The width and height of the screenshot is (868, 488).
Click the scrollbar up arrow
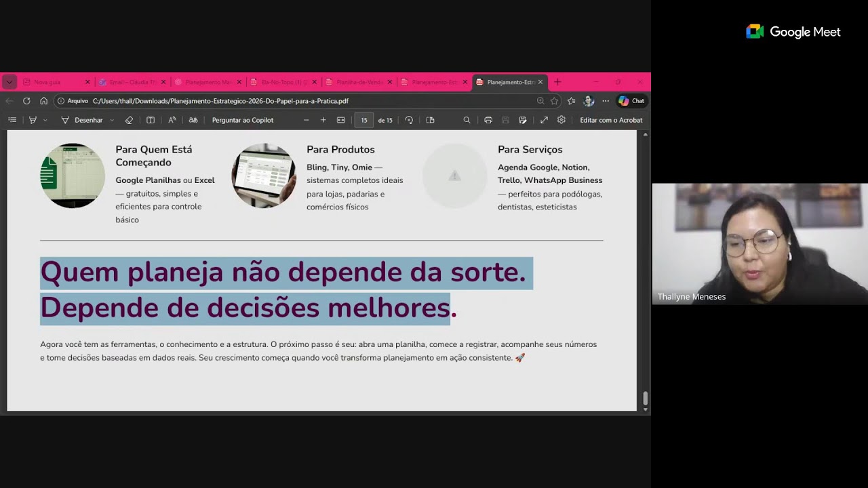pos(645,134)
